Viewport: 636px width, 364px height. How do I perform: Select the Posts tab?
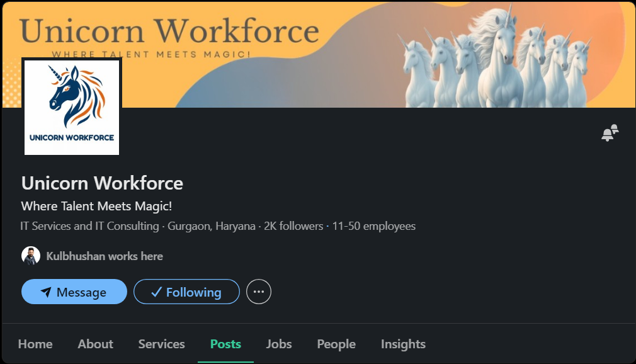(x=225, y=344)
